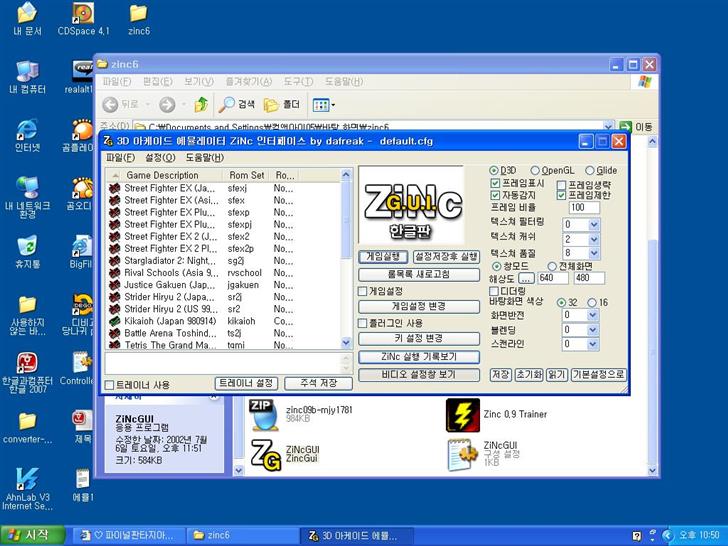Open 편집(E) menu in zinc6 Explorer

[157, 82]
